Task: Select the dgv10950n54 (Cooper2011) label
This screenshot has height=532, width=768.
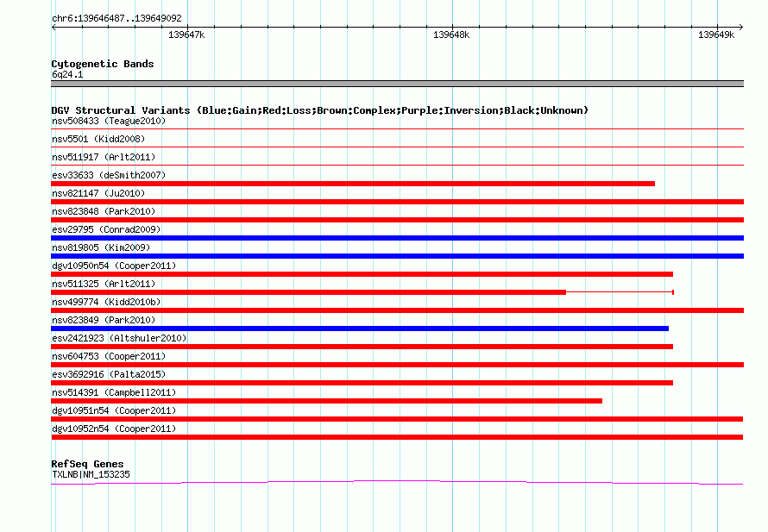Action: point(114,266)
